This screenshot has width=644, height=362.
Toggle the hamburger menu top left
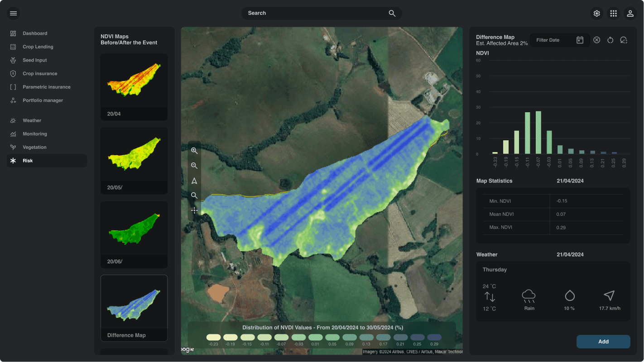[13, 13]
